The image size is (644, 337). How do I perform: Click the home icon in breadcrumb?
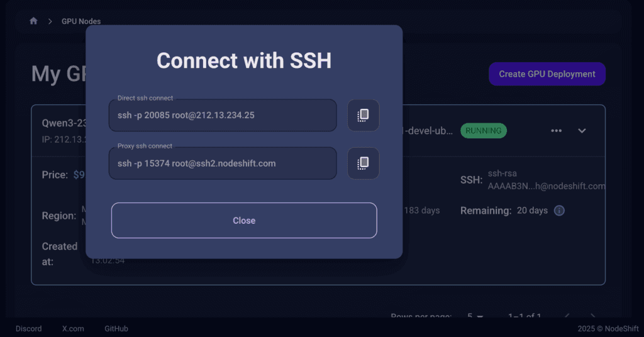tap(34, 21)
